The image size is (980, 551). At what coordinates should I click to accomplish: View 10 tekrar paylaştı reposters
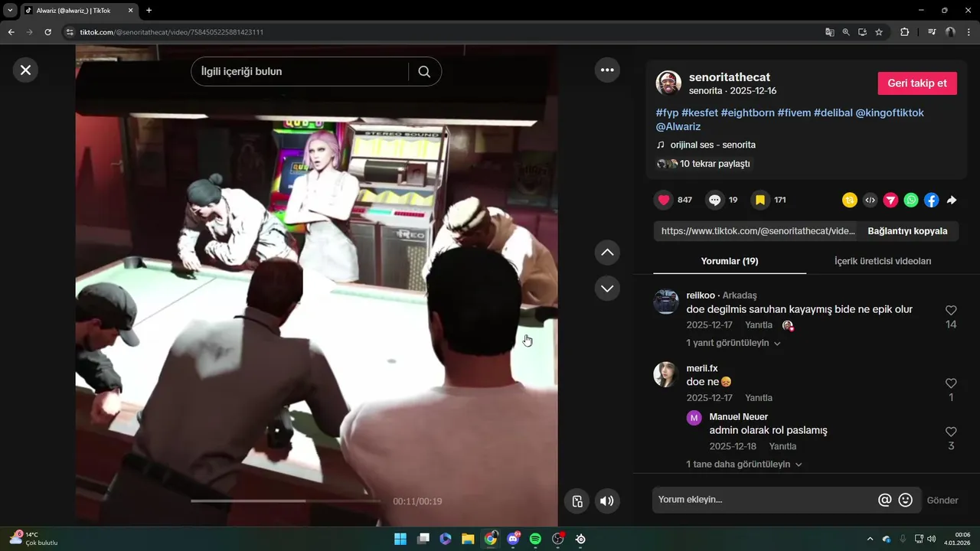tap(704, 164)
